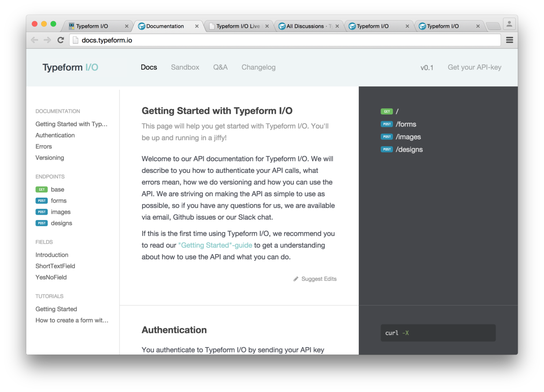Click the POST badge beside /forms in dark panel

click(387, 124)
